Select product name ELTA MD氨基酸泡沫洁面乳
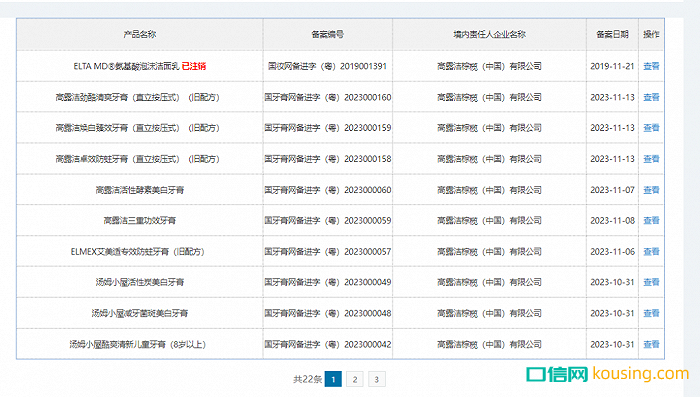The image size is (700, 397). click(126, 66)
